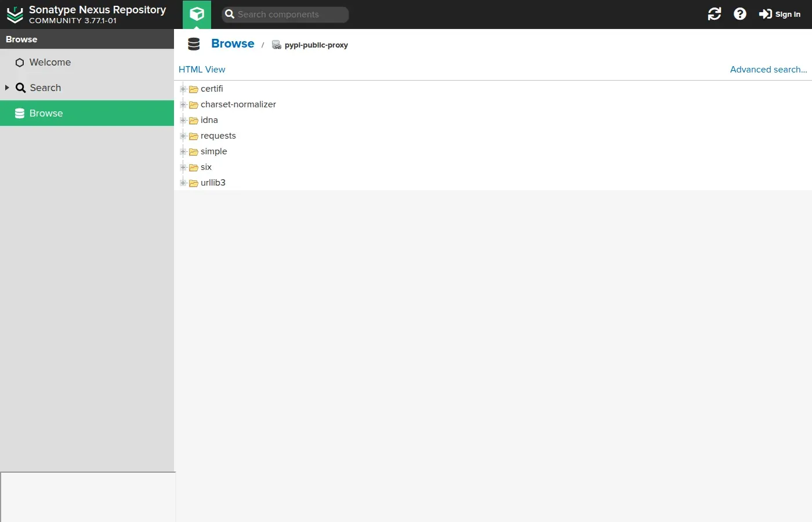Open the help question mark icon
This screenshot has height=522, width=812.
[x=740, y=14]
